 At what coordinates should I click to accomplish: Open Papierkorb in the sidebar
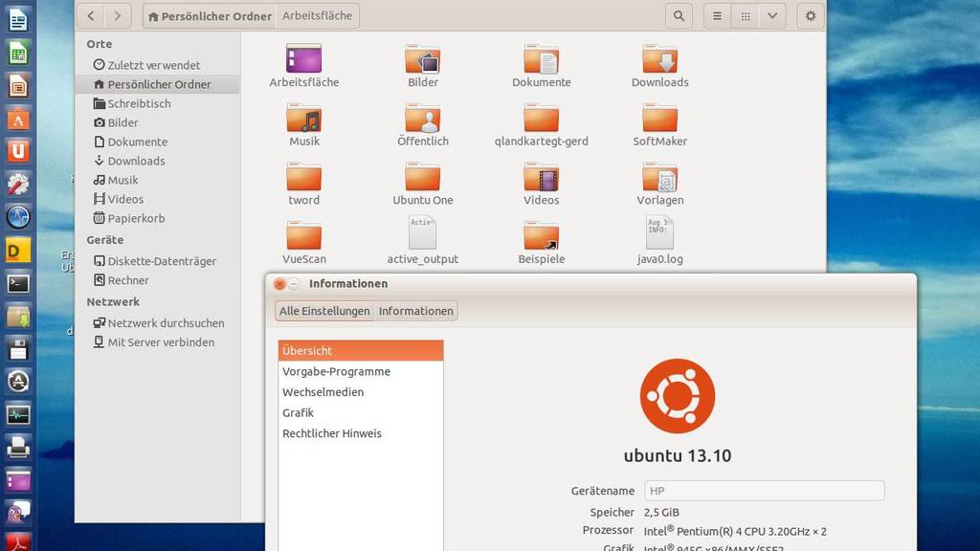[135, 218]
